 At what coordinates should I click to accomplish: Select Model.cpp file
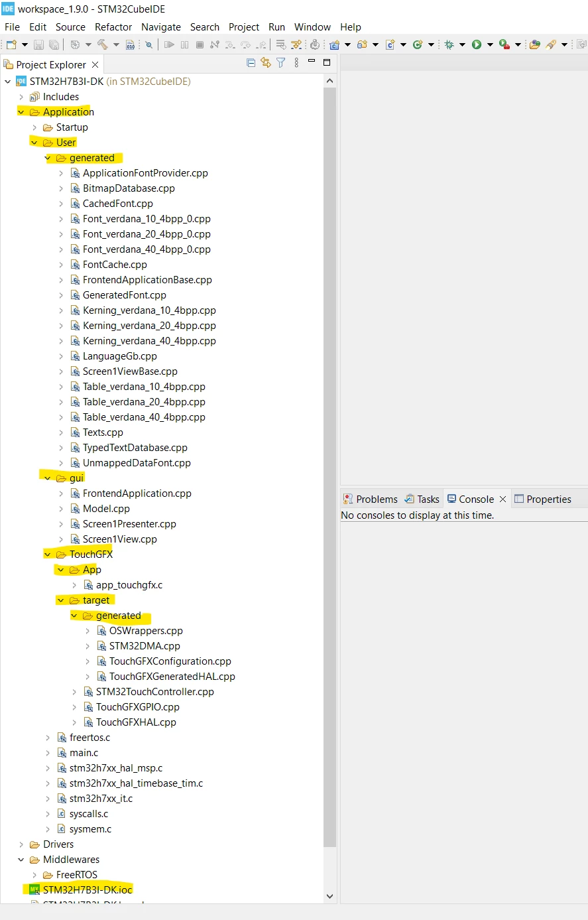tap(106, 509)
